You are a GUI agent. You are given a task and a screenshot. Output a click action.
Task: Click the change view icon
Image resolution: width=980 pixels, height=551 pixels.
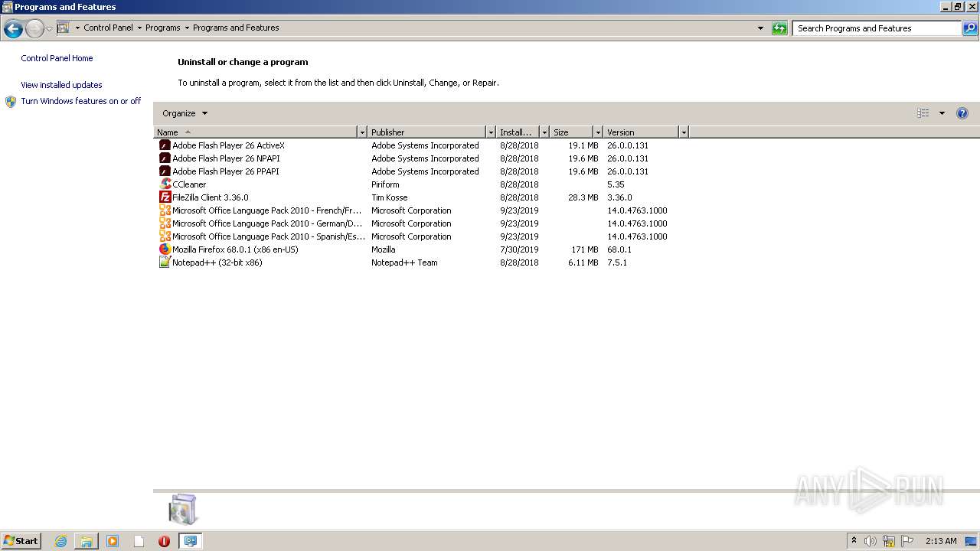pos(923,113)
